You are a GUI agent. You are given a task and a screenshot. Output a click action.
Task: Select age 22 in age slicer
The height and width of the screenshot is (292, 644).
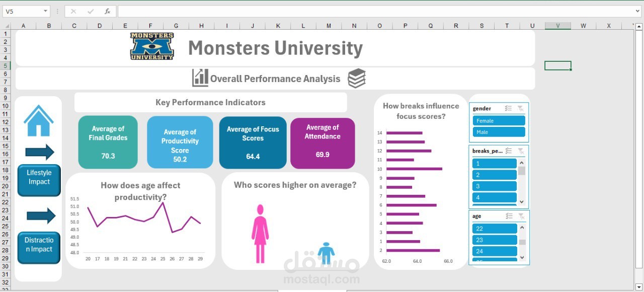tap(495, 229)
